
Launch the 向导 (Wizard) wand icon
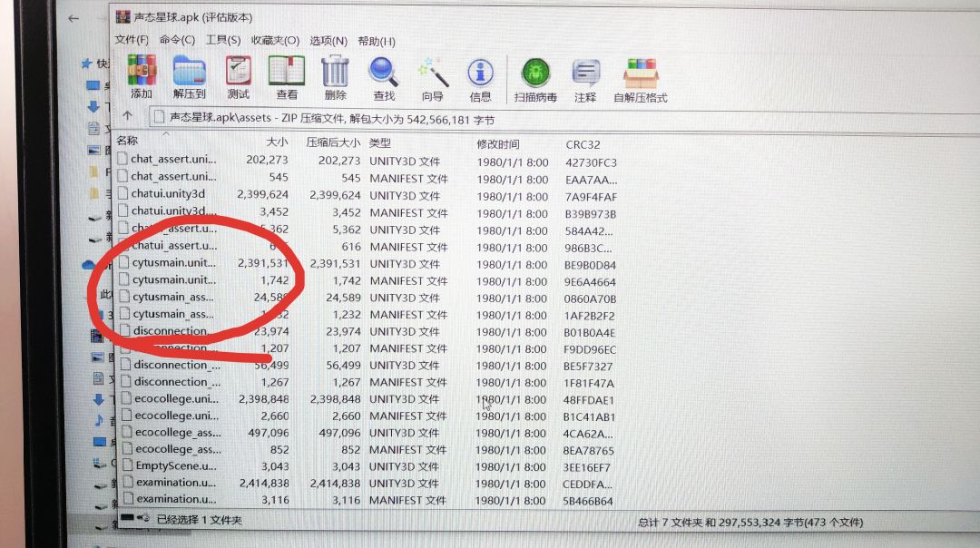(433, 73)
